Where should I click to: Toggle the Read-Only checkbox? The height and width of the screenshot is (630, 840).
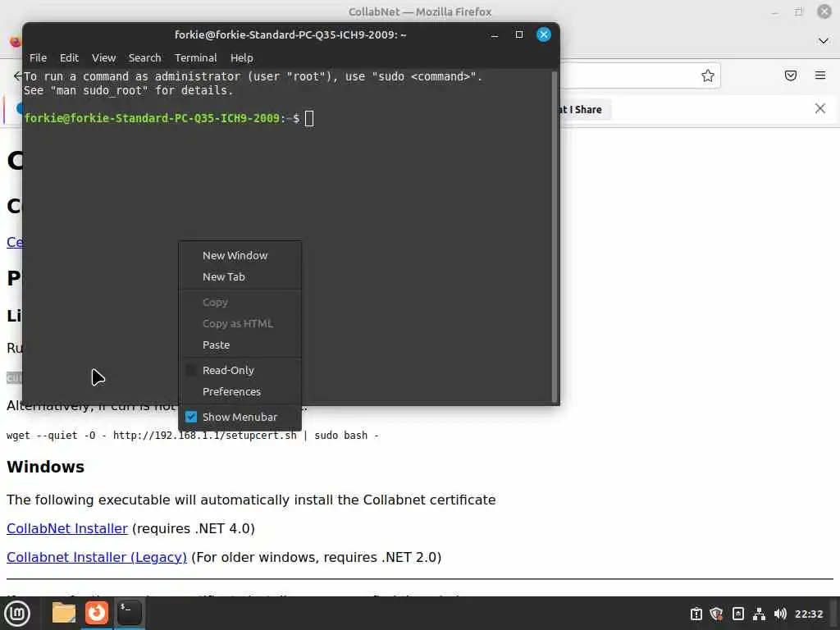click(x=191, y=370)
